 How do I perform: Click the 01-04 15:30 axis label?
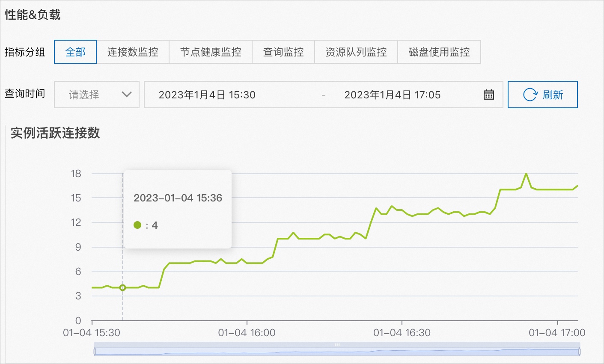[92, 333]
